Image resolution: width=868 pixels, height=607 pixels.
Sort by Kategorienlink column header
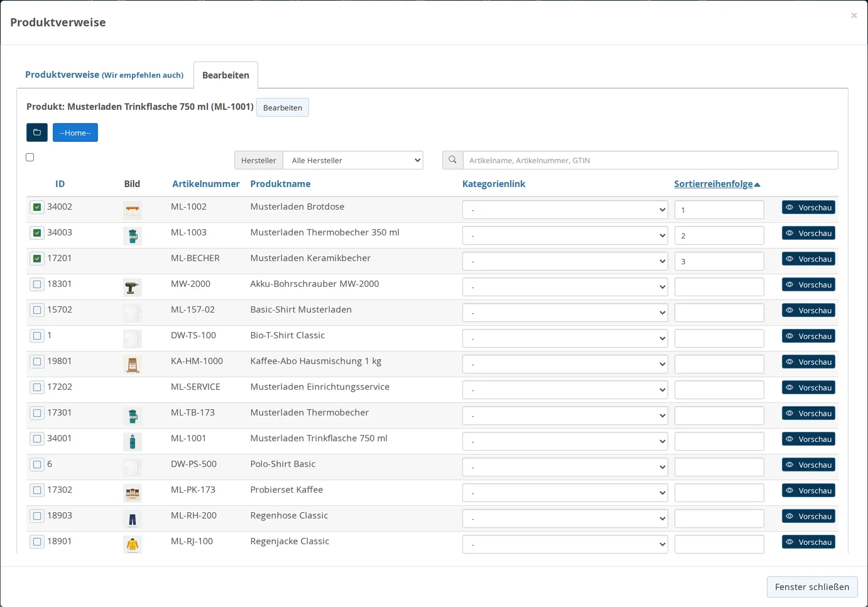click(x=494, y=184)
